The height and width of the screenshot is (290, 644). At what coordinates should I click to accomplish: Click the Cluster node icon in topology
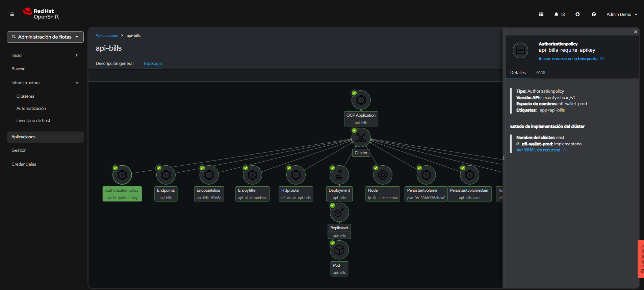tap(361, 138)
